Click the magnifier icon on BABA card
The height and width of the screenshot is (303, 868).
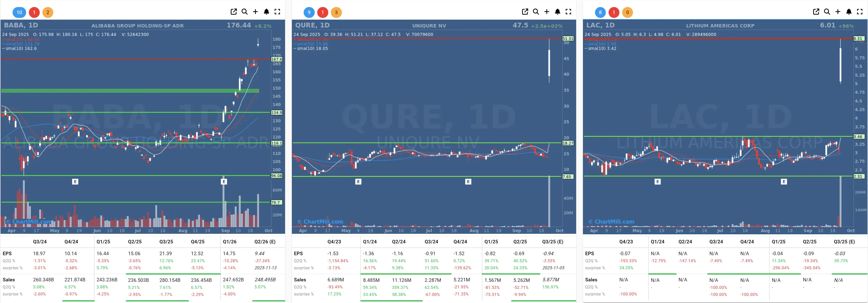(x=245, y=12)
